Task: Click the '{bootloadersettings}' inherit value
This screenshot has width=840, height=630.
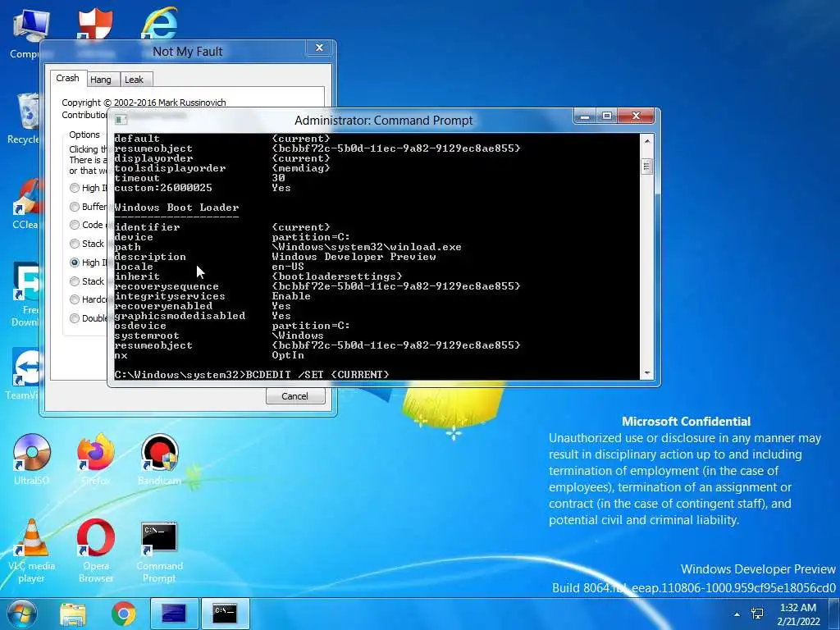Action: click(337, 276)
